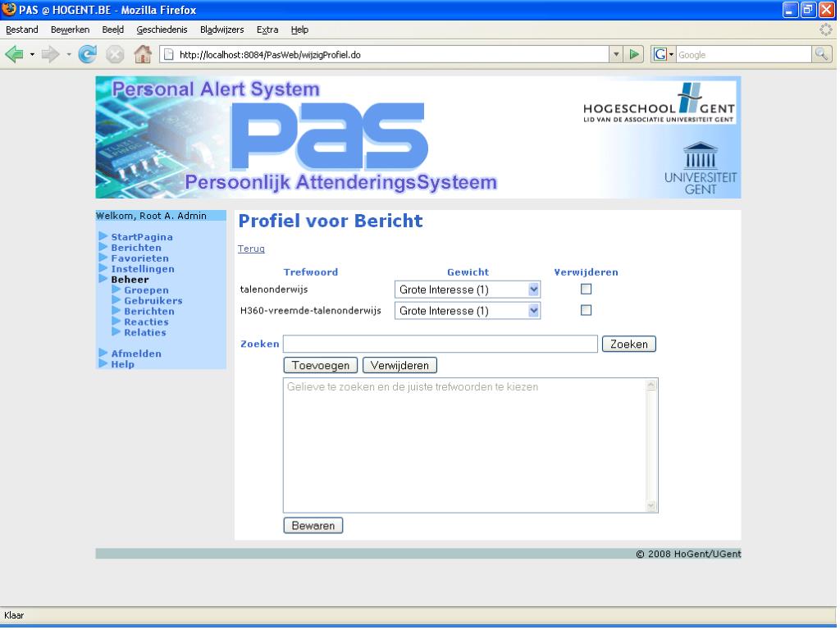Click the Universiteit Gent logo
This screenshot has height=630, width=840.
(701, 168)
